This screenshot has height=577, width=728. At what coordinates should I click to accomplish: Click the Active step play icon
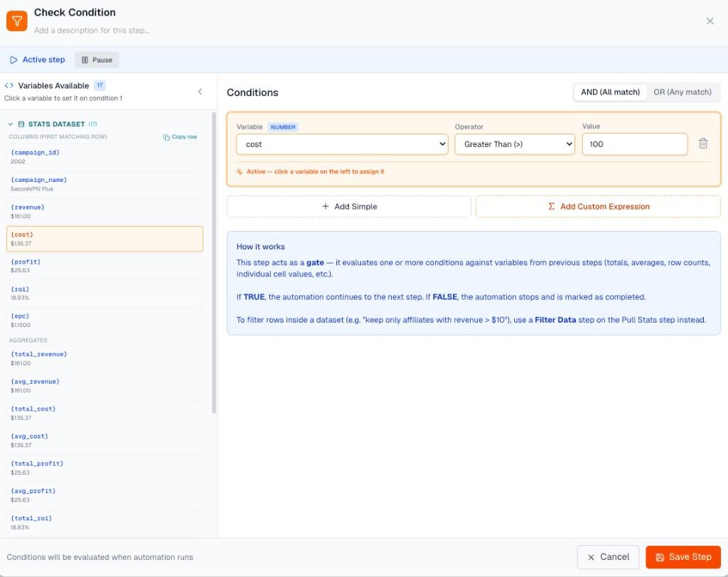[14, 60]
